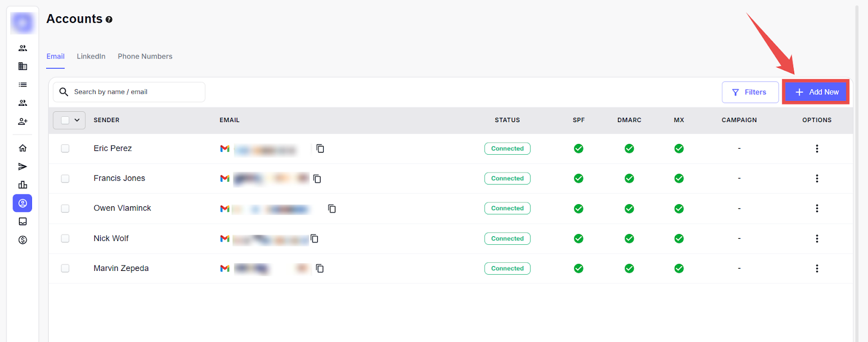This screenshot has height=342, width=868.
Task: Copy Eric Perez's email address
Action: pyautogui.click(x=320, y=149)
